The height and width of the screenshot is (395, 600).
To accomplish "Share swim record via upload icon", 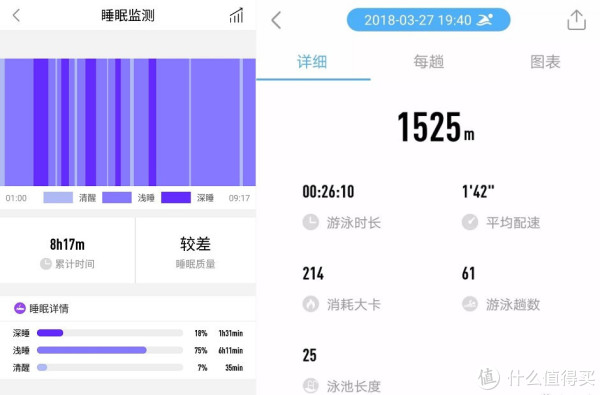I will [576, 20].
